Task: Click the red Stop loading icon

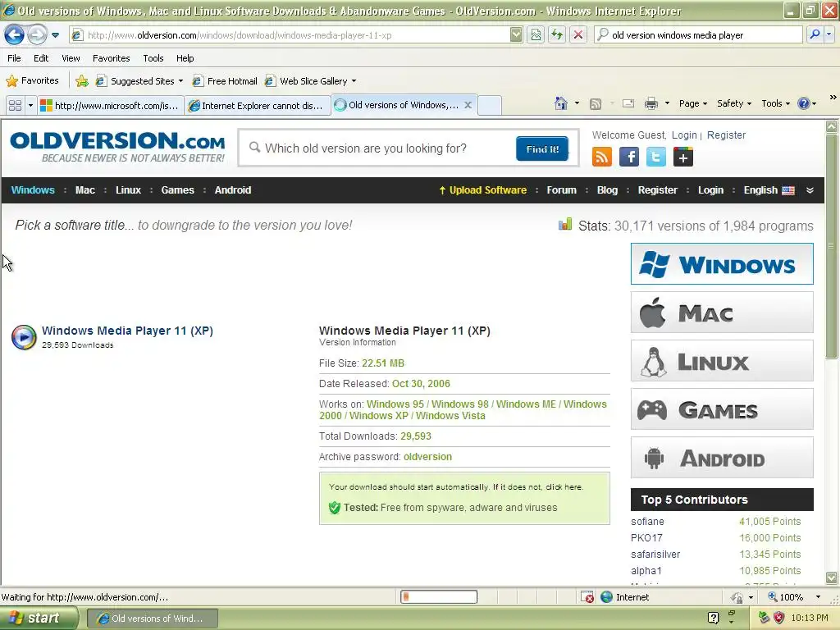Action: [578, 35]
